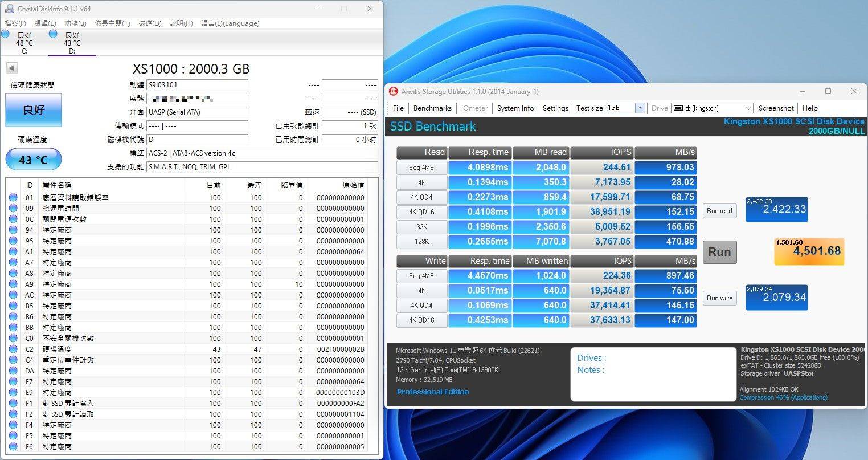Expand the Drive d: [kingston] dropdown
868x460 pixels.
[748, 108]
